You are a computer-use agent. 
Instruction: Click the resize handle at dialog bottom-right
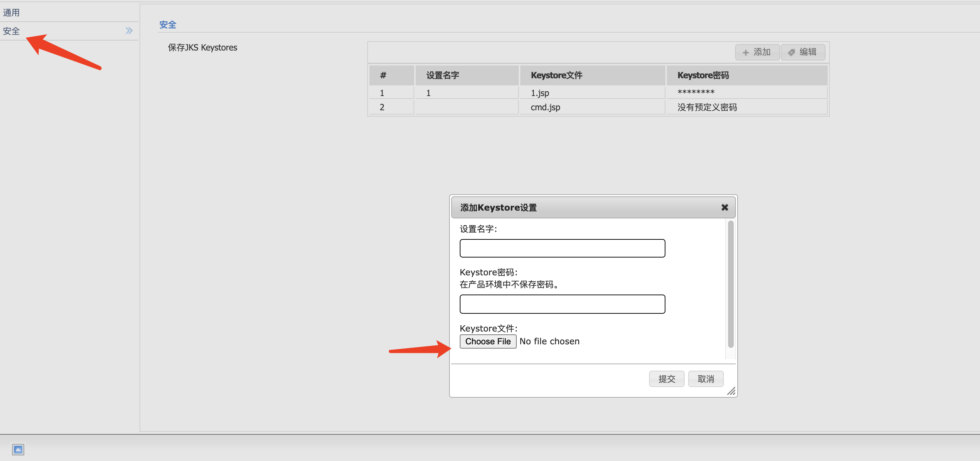(731, 391)
